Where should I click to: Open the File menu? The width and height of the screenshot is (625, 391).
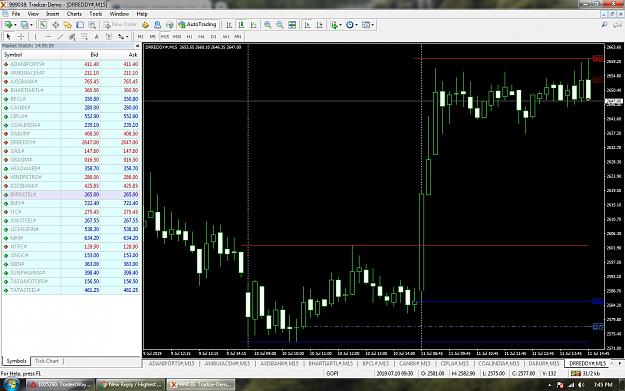click(x=16, y=14)
